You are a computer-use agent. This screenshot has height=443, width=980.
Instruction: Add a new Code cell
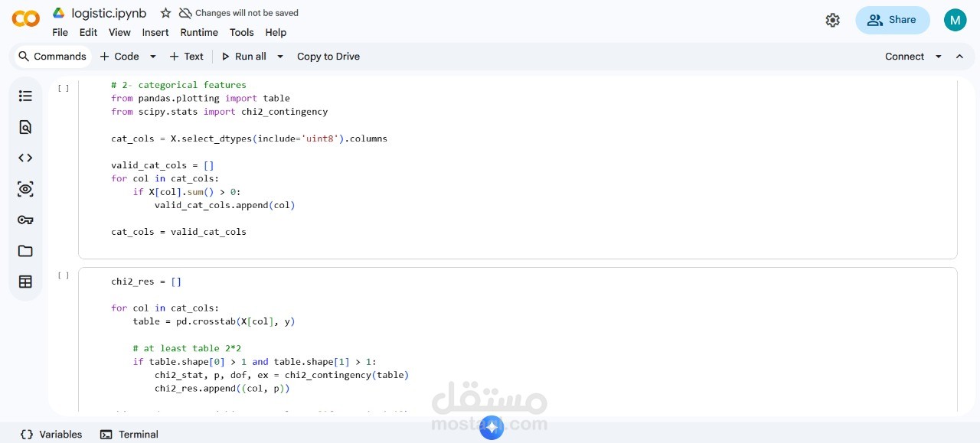pos(119,57)
